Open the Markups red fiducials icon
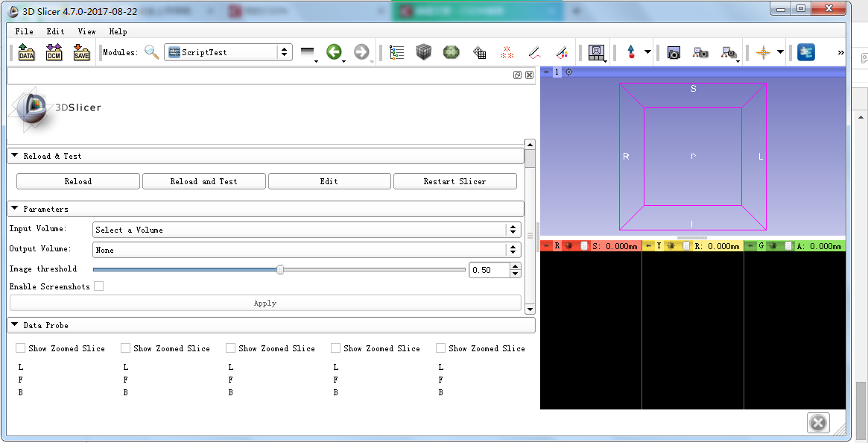 (507, 52)
